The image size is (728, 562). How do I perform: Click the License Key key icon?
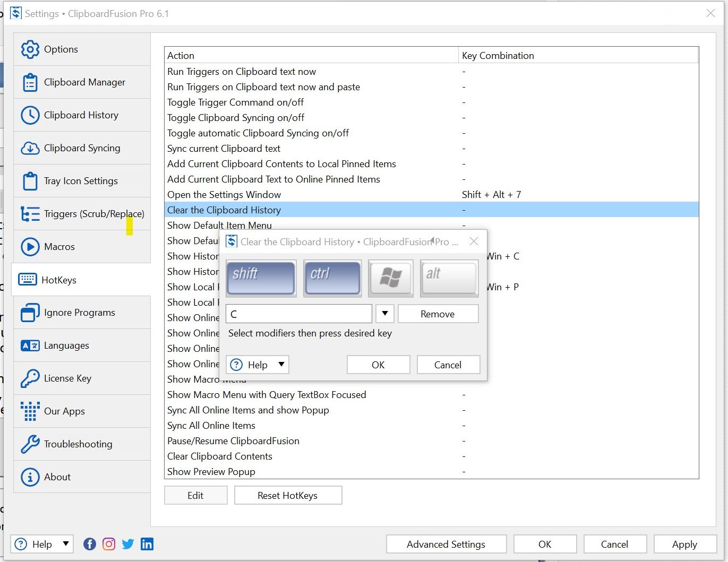coord(30,378)
